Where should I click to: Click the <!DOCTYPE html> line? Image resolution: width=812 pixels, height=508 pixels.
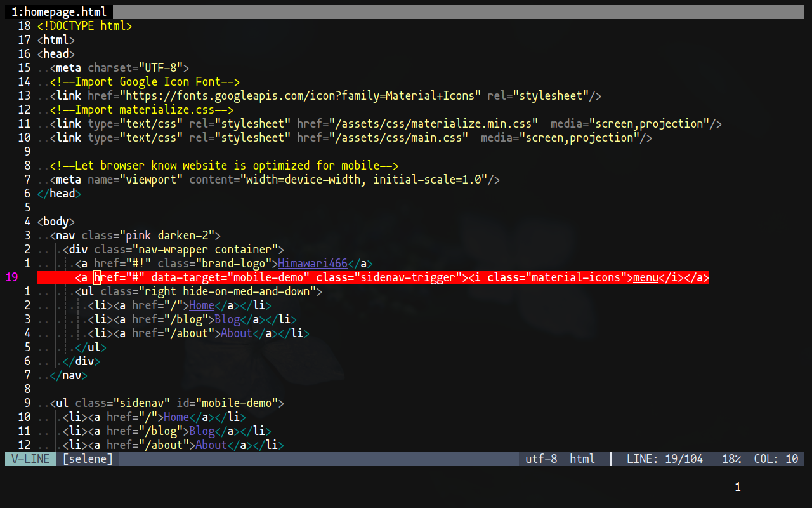(x=84, y=26)
